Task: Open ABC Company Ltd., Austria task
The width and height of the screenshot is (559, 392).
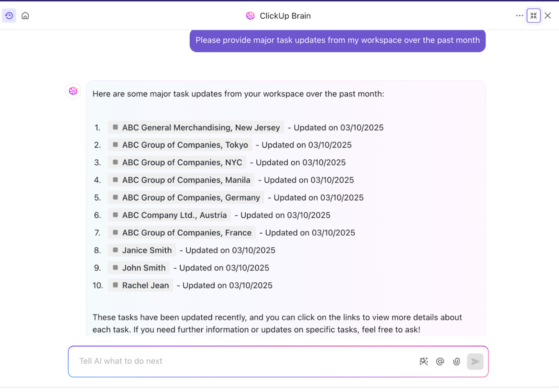Action: pyautogui.click(x=174, y=215)
